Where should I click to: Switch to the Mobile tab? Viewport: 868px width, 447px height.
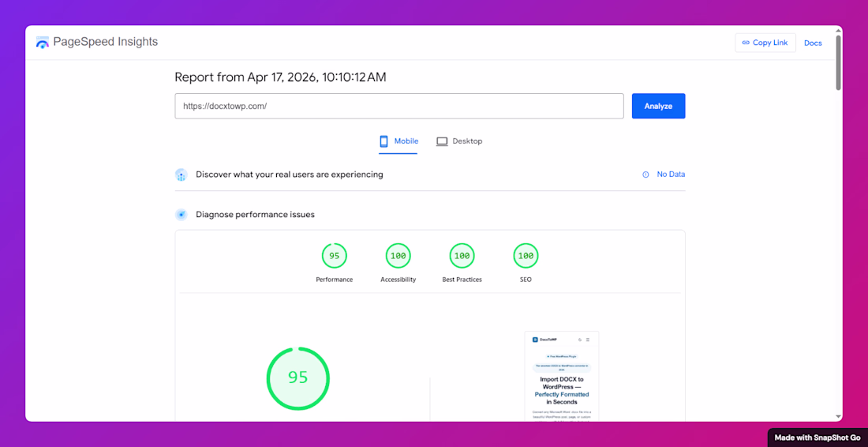pyautogui.click(x=398, y=141)
